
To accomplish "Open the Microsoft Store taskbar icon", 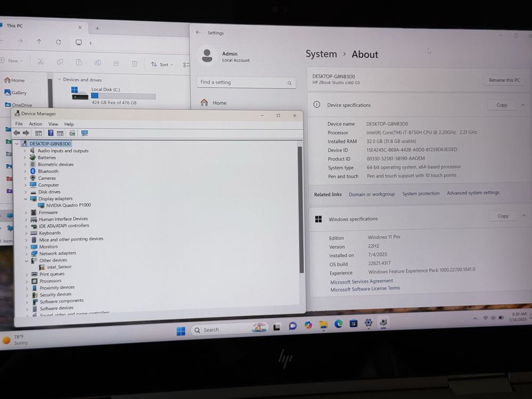I will click(353, 323).
